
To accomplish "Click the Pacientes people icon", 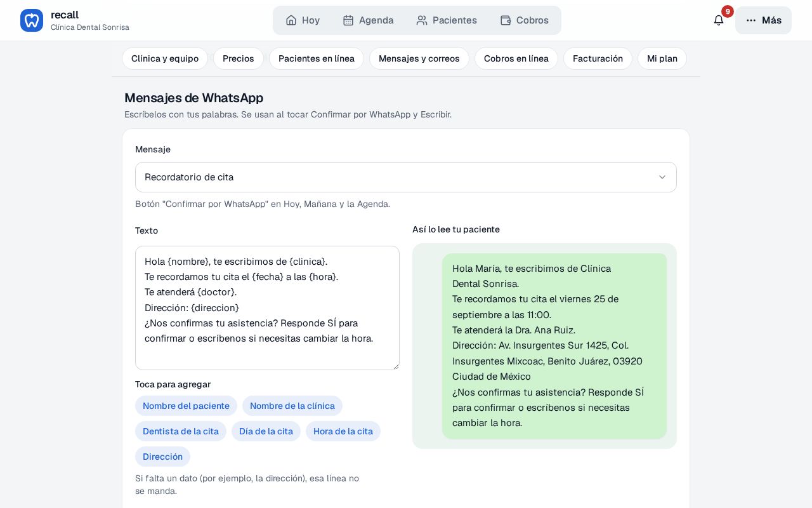I will [x=422, y=20].
